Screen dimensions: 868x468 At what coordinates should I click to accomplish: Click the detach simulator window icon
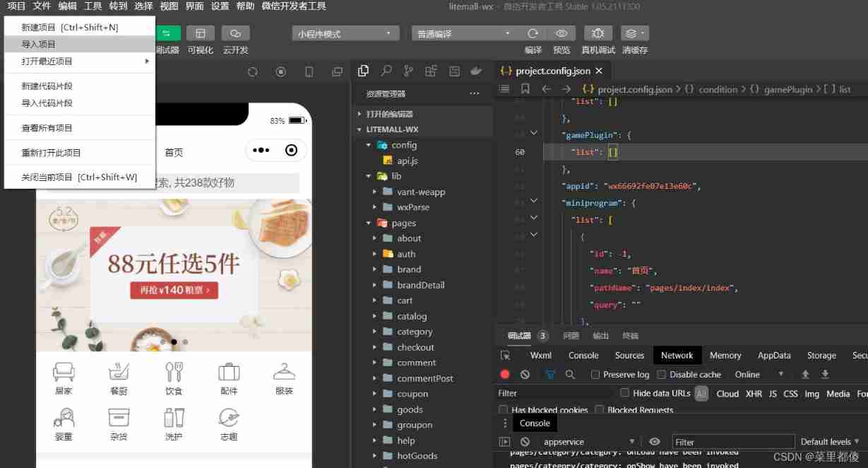337,71
